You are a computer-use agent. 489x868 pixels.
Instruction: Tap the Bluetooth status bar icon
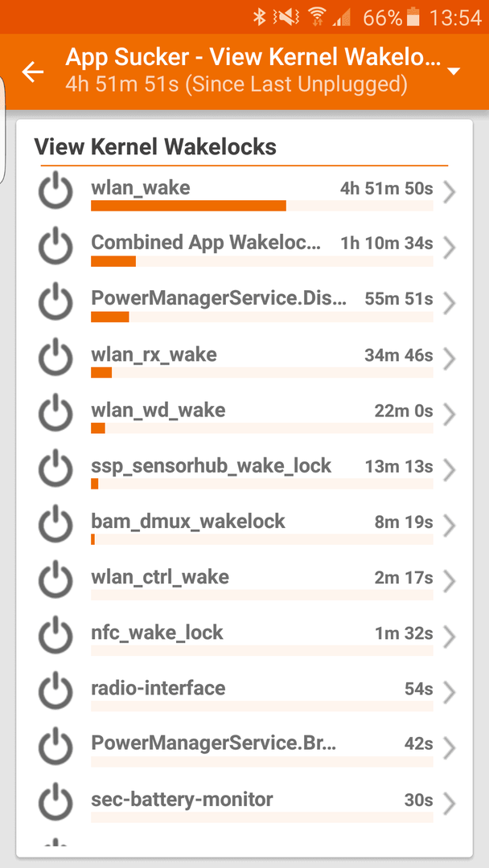tap(259, 18)
